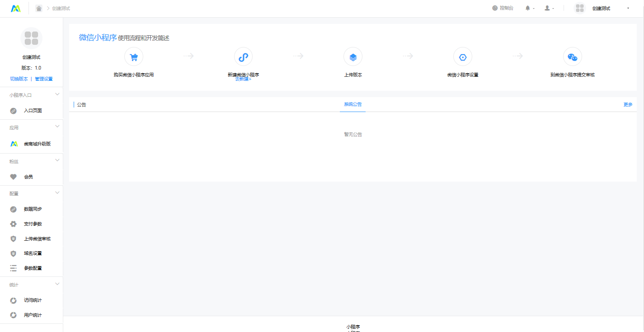The image size is (644, 332).
Task: Click the 域名设置 shield icon
Action: click(14, 253)
